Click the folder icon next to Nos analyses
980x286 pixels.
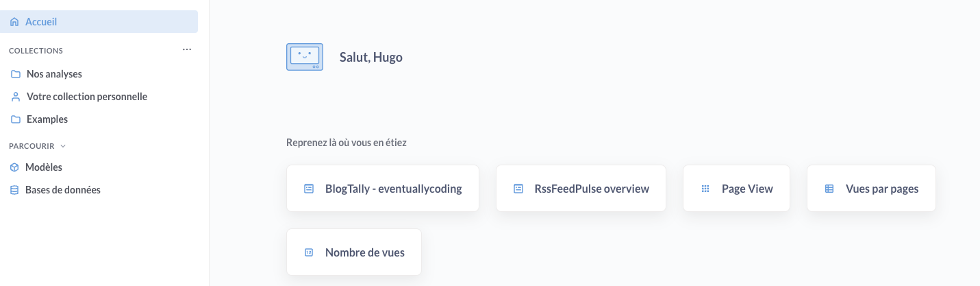16,74
